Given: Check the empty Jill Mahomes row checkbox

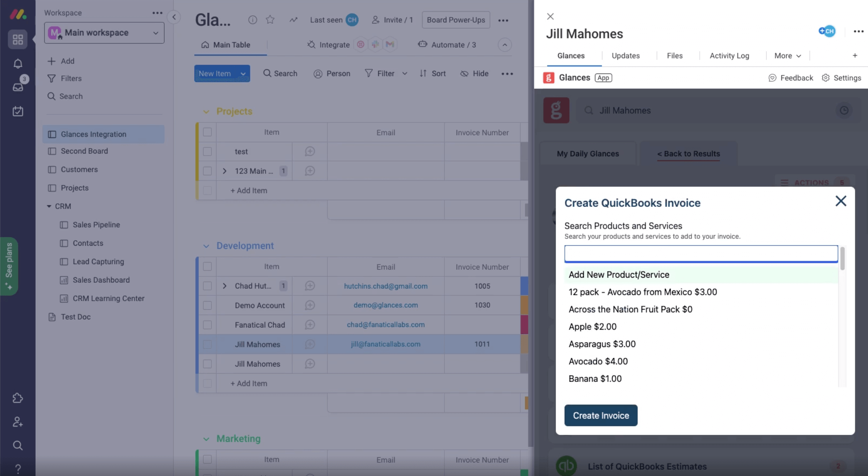Looking at the screenshot, I should [x=207, y=364].
